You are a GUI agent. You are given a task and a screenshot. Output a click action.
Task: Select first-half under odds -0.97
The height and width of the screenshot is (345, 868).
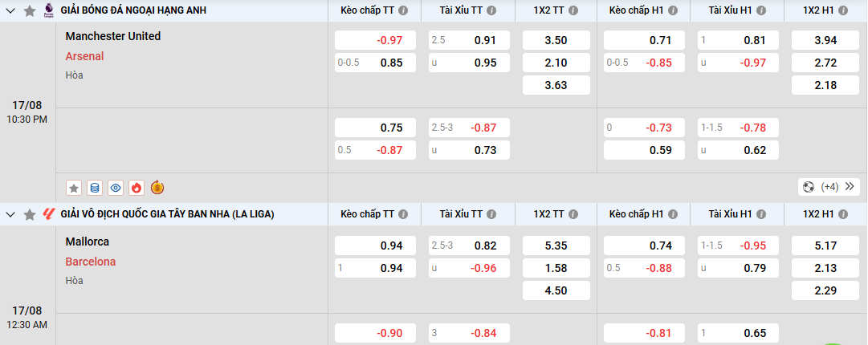pos(738,63)
